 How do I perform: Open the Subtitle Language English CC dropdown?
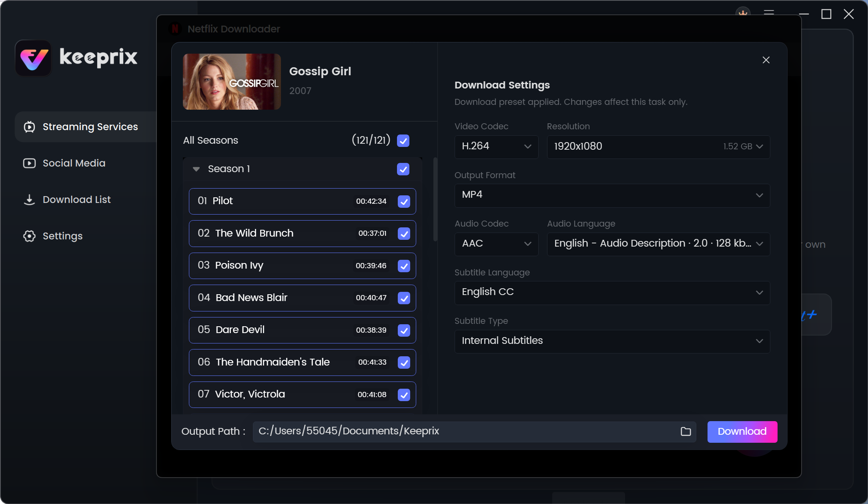pos(612,293)
